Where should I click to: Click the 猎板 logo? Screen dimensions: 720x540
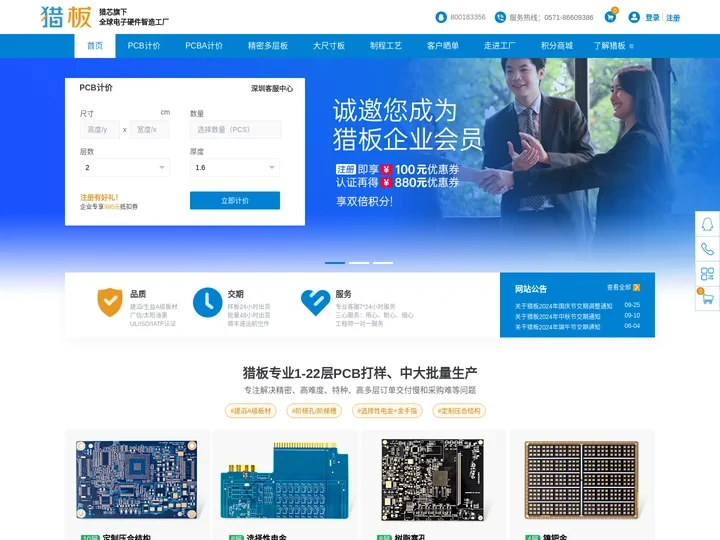coord(66,17)
